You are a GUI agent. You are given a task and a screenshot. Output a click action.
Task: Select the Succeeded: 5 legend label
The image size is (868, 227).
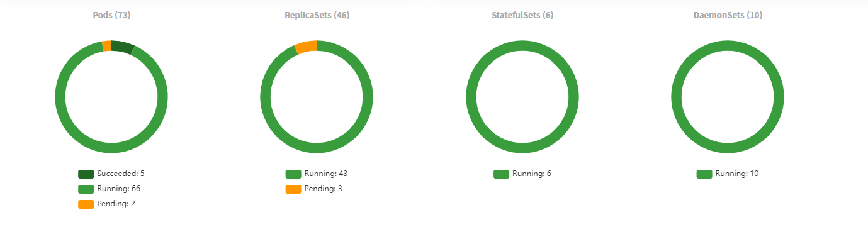[116, 174]
